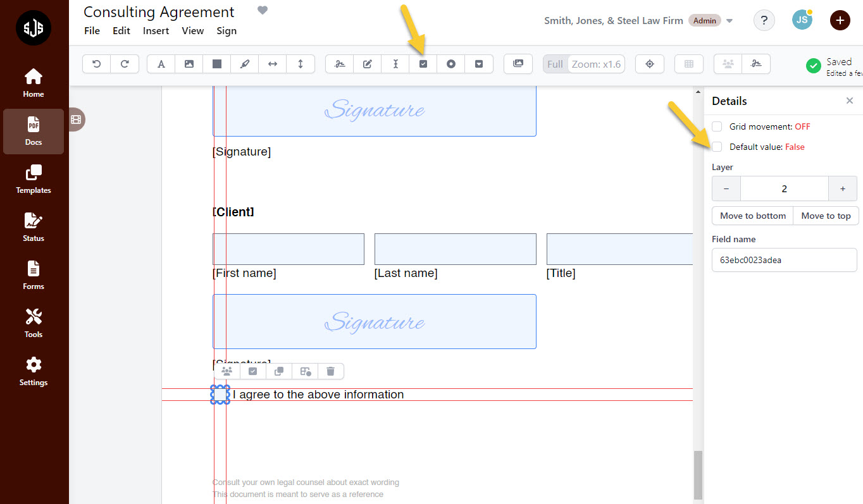The height and width of the screenshot is (504, 863).
Task: Click the document vertical scrollbar
Action: coord(698,475)
